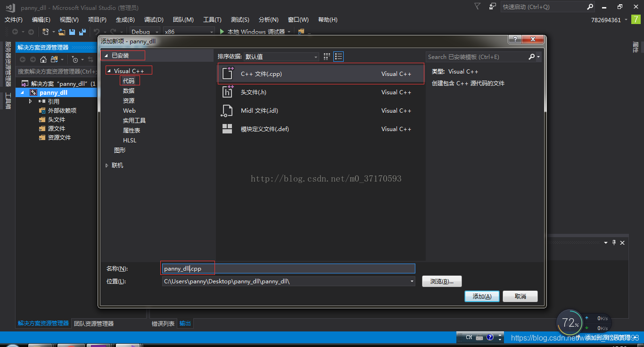Select 外部依赖项 in Solution Explorer
Viewport: 644px width, 347px height.
[62, 111]
